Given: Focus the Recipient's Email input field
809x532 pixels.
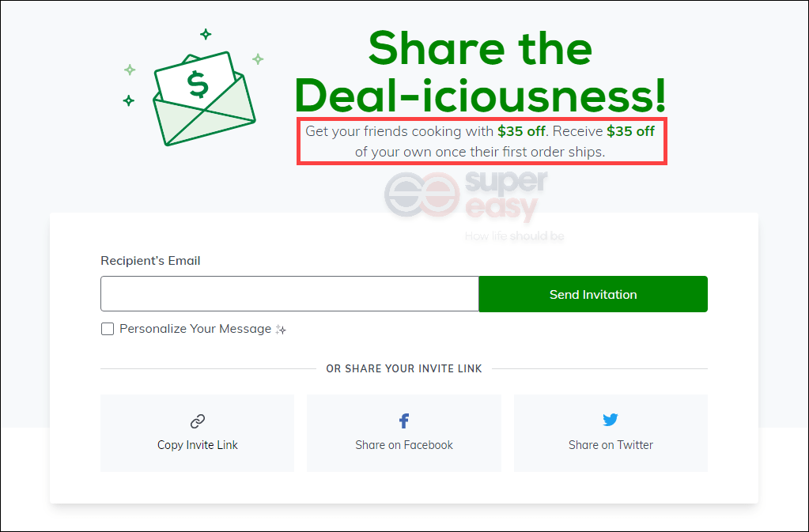Looking at the screenshot, I should point(290,294).
